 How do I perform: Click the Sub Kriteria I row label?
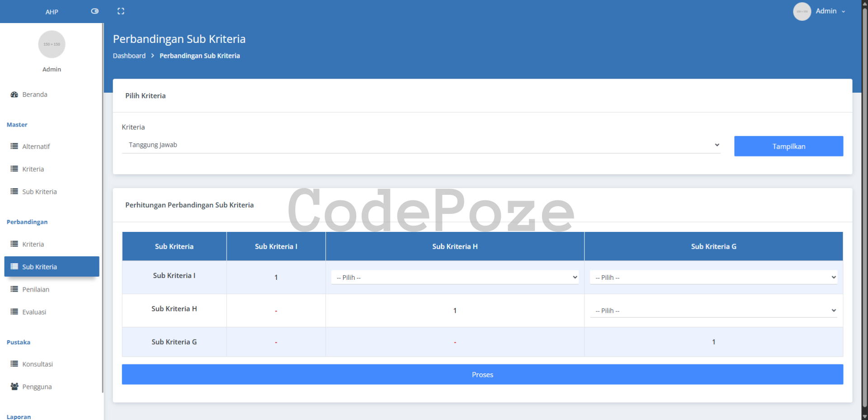[x=174, y=275]
